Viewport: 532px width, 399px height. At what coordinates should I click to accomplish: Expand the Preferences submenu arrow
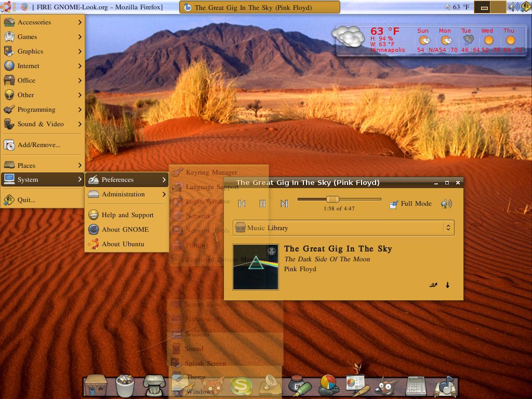[x=164, y=179]
